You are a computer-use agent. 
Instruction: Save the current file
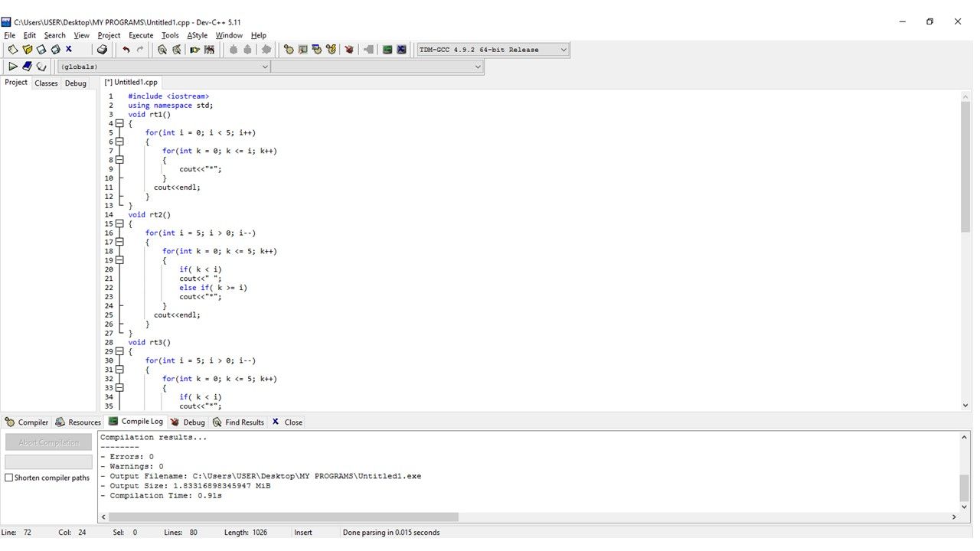[x=40, y=49]
